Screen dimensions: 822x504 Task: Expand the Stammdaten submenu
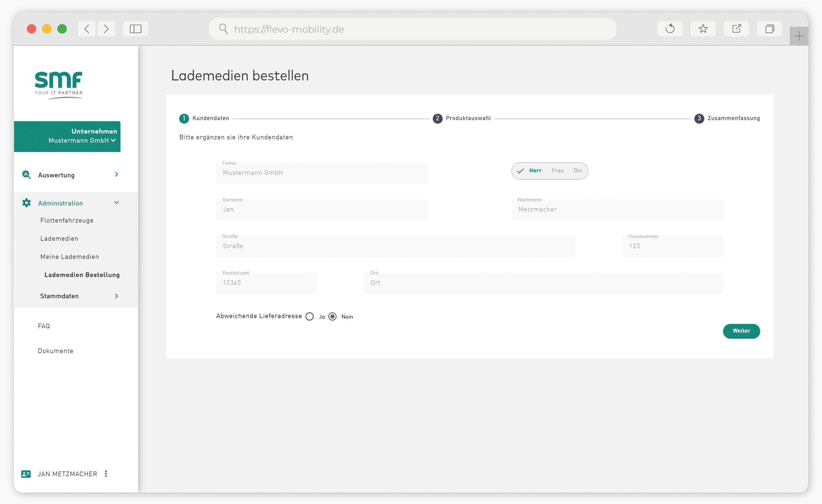117,296
